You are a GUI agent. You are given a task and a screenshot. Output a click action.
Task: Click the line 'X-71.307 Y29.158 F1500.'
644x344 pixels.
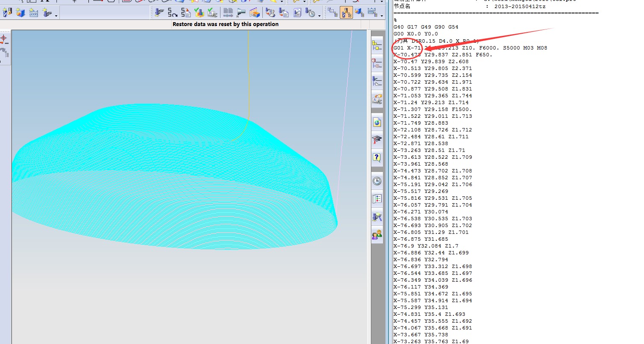pos(433,109)
